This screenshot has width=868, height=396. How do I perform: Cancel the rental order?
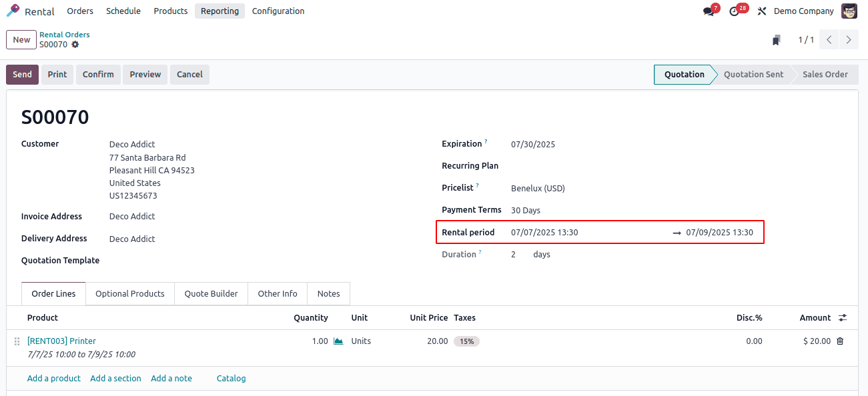click(x=189, y=75)
